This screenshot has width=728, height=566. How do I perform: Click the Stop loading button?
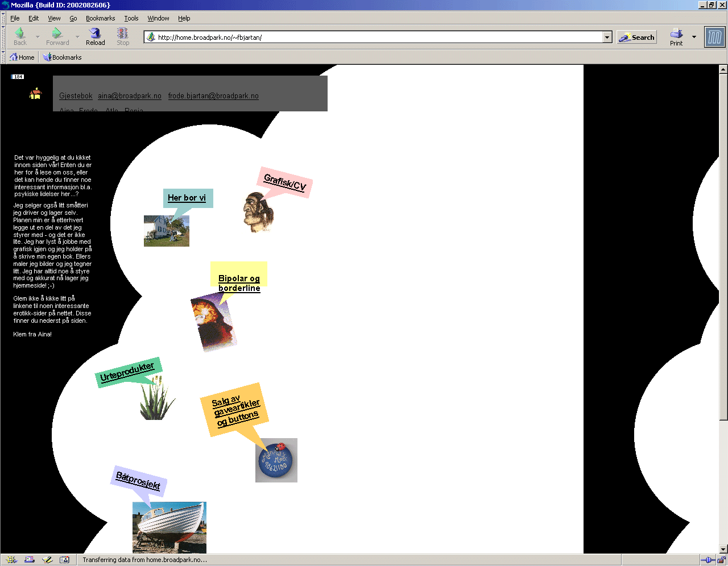[123, 37]
